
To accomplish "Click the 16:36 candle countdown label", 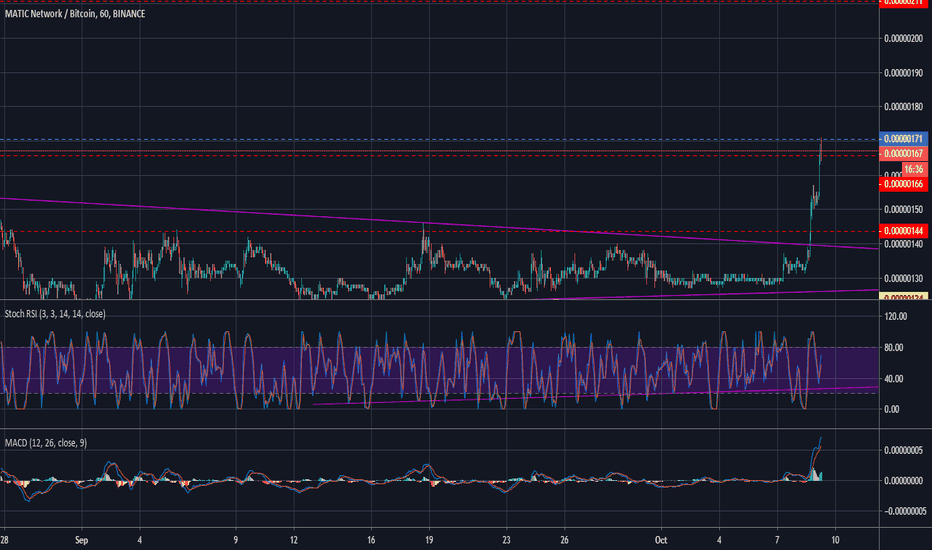I will [x=914, y=169].
